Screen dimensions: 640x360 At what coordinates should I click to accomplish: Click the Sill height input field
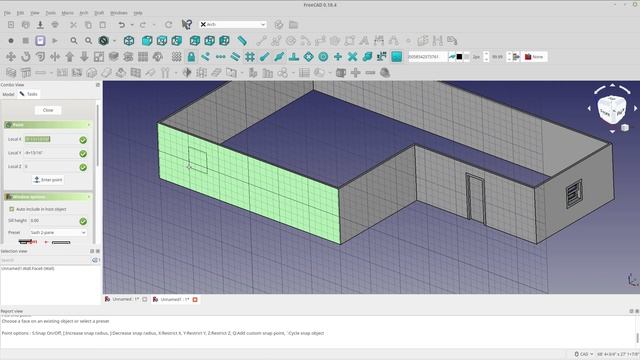53,220
